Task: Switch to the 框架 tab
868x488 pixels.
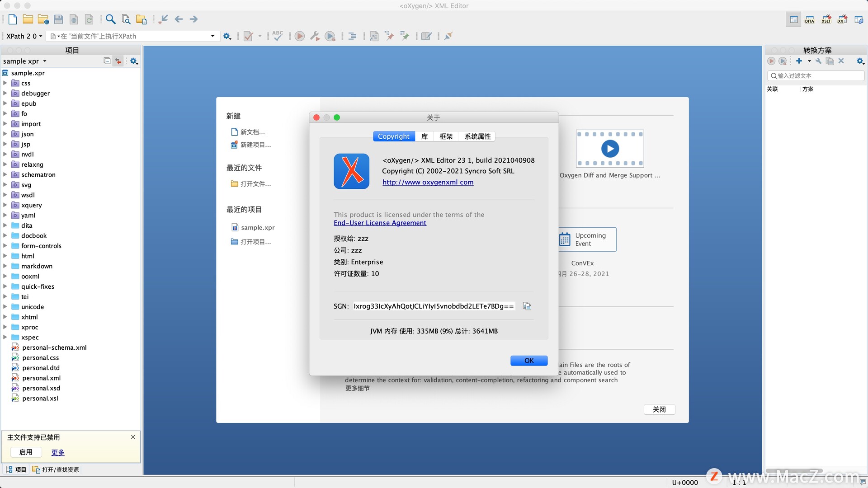Action: tap(446, 136)
